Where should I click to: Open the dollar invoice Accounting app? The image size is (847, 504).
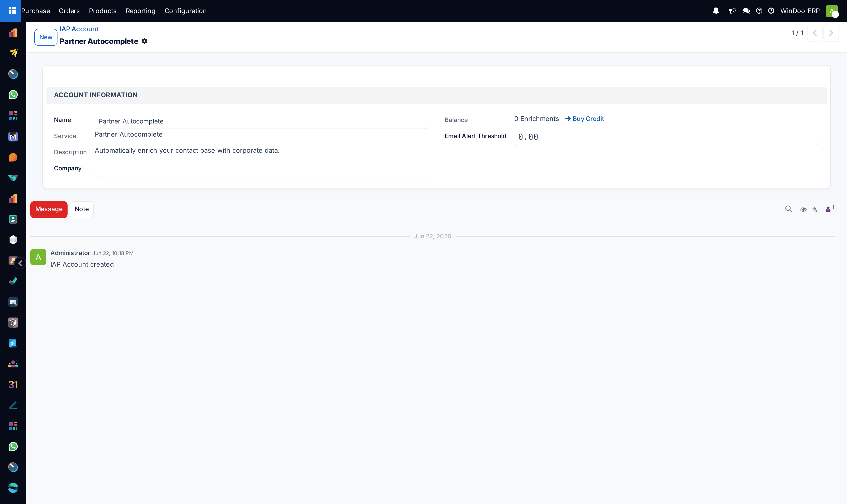(x=13, y=343)
